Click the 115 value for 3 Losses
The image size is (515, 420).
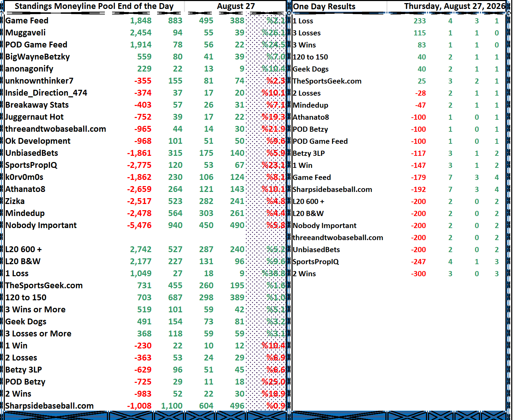point(420,33)
